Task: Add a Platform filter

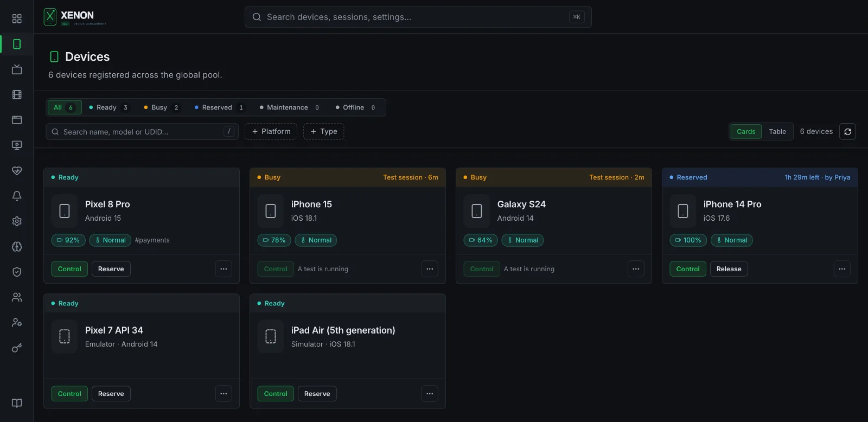Action: pos(271,132)
